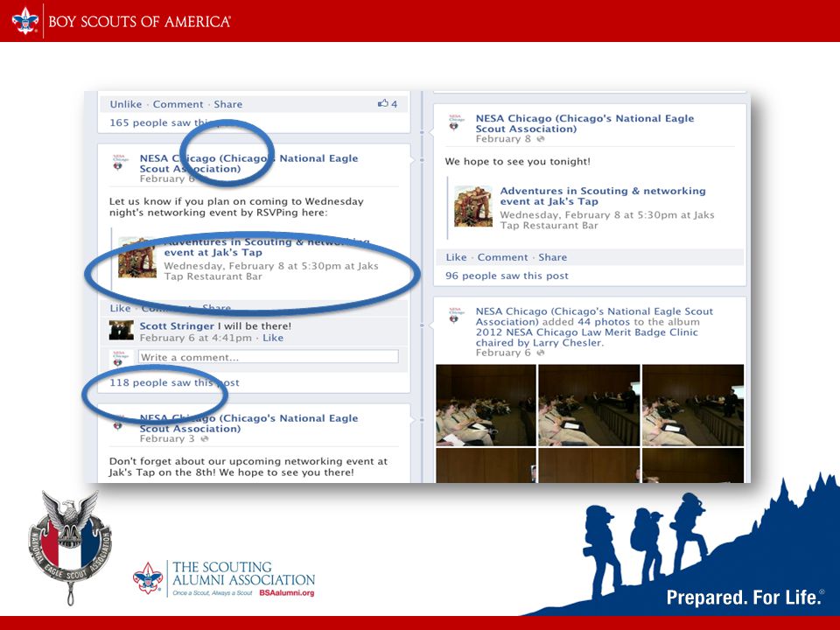Open 'event at Jak's Tap' link in left post
The width and height of the screenshot is (840, 630).
213,252
